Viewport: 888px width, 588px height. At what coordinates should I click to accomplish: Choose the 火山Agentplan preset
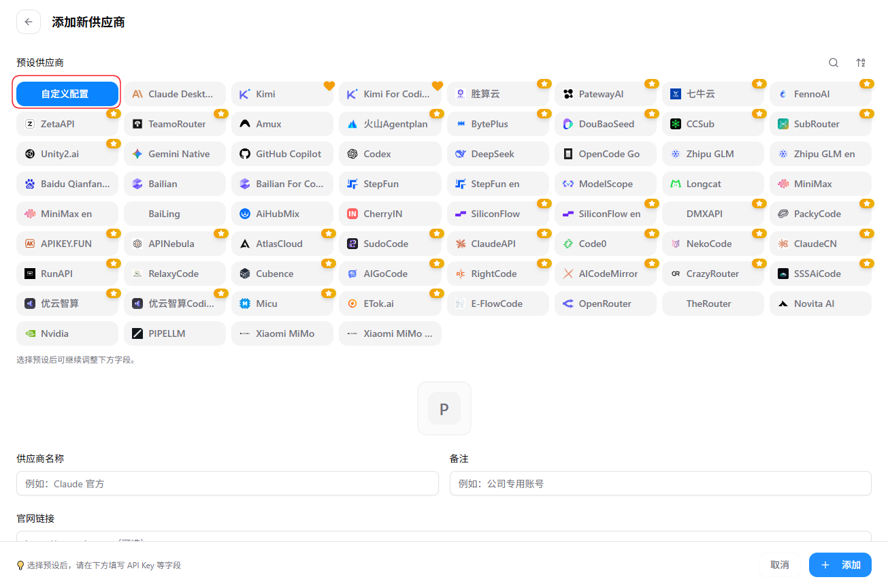390,124
